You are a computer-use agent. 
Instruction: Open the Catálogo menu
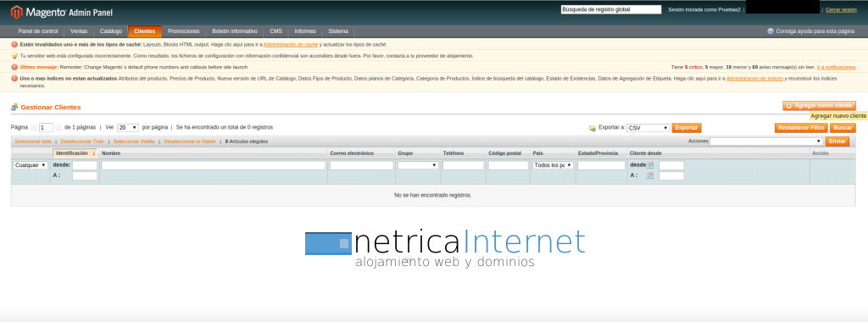click(x=111, y=31)
